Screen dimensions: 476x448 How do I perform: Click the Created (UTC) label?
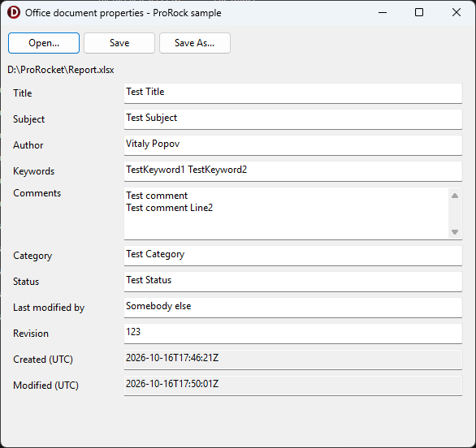coord(43,360)
